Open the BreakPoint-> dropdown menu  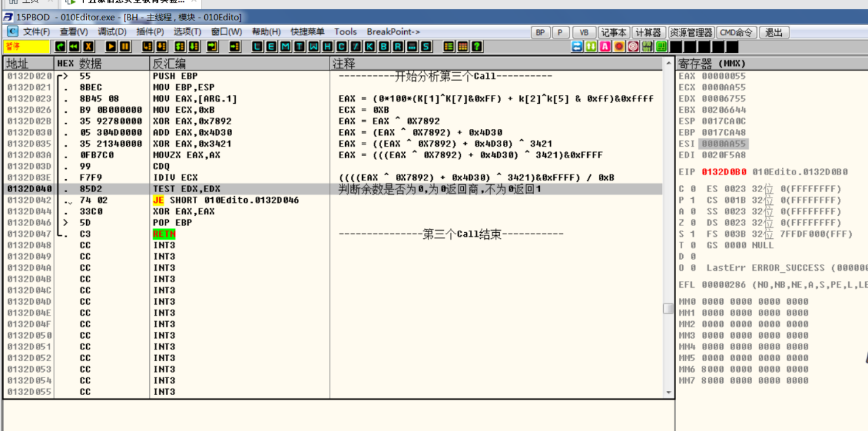point(393,32)
